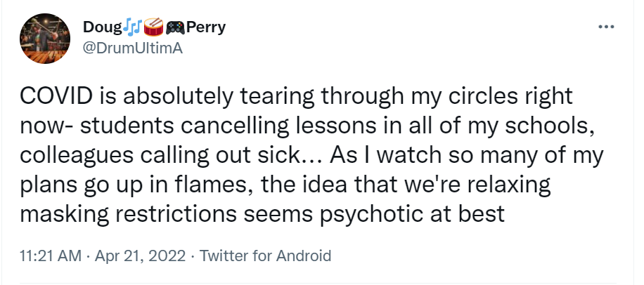Image resolution: width=644 pixels, height=285 pixels.
Task: Click the display name "Doug"
Action: point(102,28)
